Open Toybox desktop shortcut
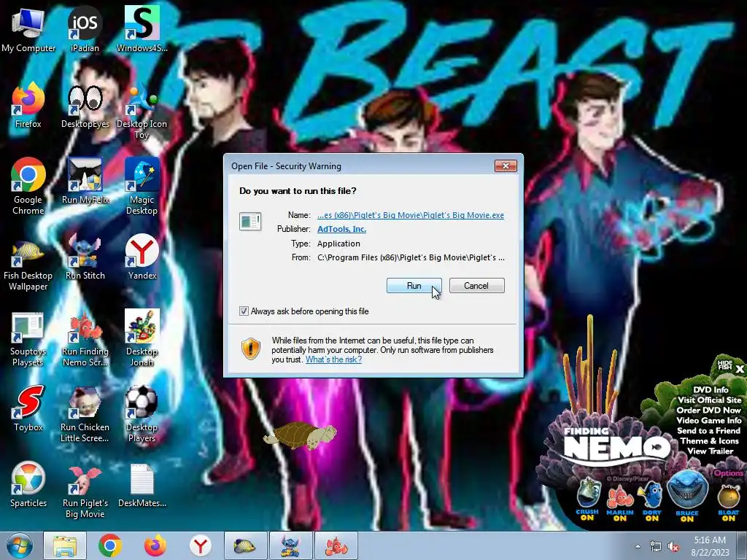The height and width of the screenshot is (560, 747). click(28, 408)
